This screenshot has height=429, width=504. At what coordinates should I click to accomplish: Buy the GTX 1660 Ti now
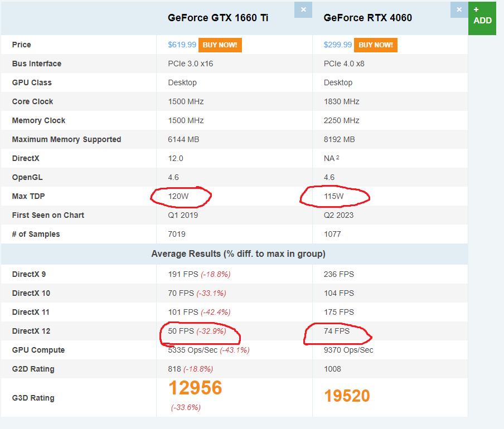point(220,45)
